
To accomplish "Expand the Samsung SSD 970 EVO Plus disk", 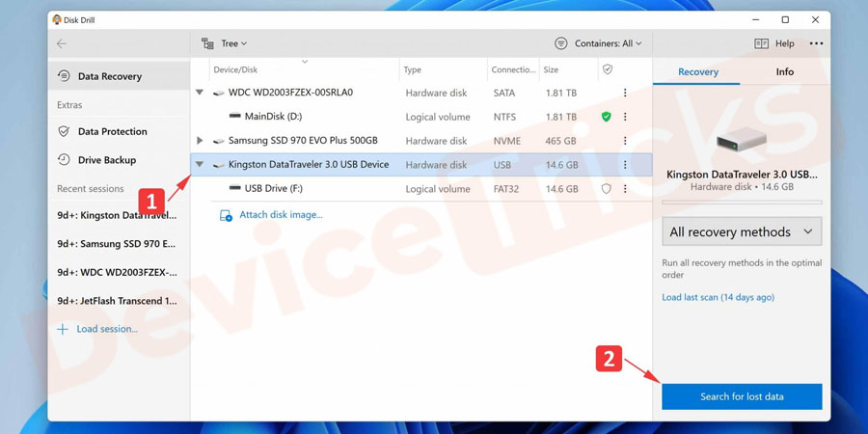I will (200, 141).
